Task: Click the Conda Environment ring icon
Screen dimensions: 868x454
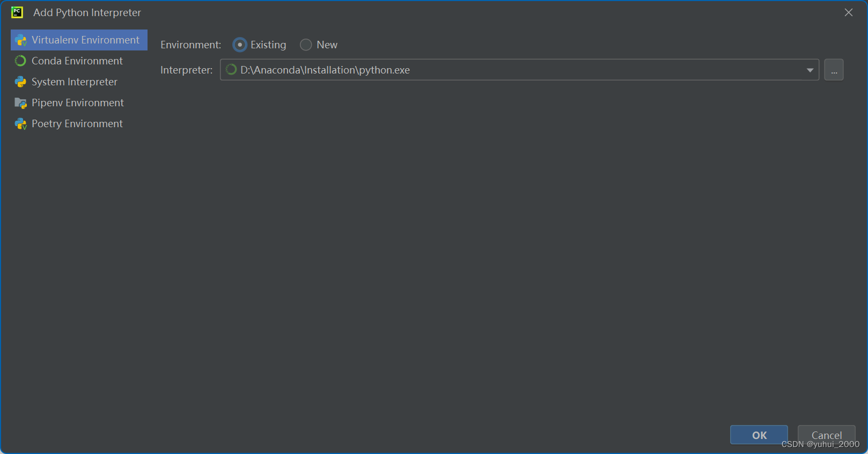Action: point(20,61)
